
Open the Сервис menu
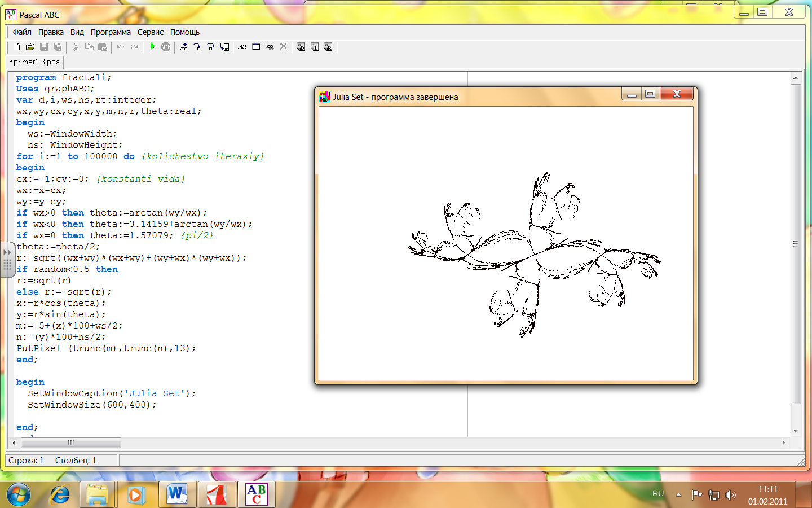point(151,32)
